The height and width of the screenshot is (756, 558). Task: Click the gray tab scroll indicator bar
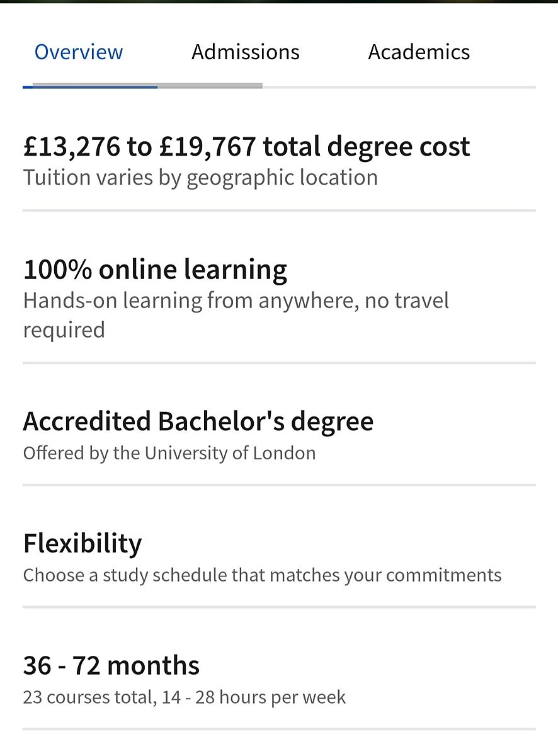click(210, 86)
